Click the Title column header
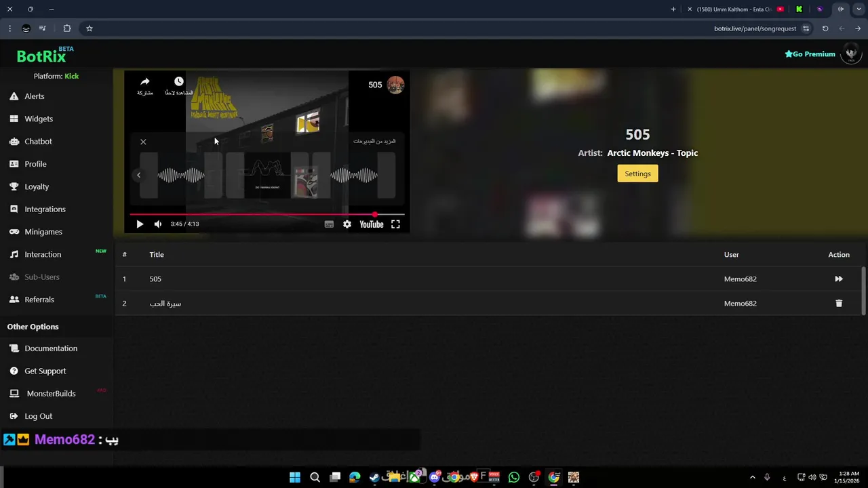 pyautogui.click(x=157, y=255)
